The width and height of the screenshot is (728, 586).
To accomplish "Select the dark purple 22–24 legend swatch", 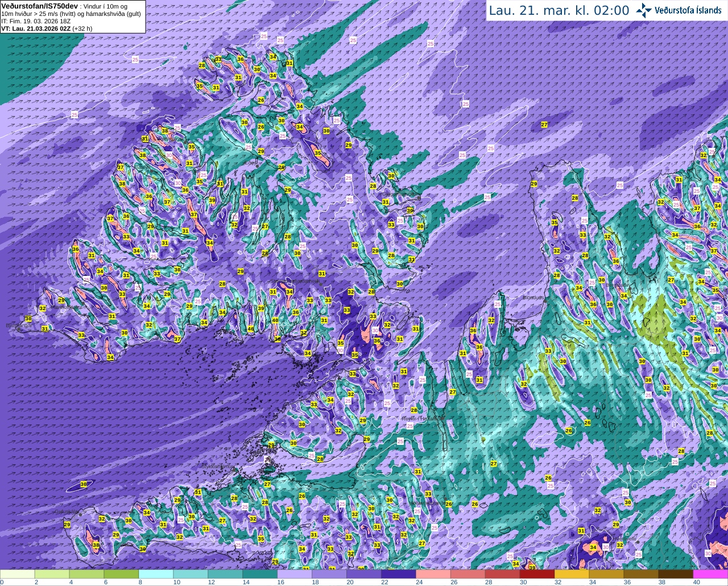I will coord(399,574).
